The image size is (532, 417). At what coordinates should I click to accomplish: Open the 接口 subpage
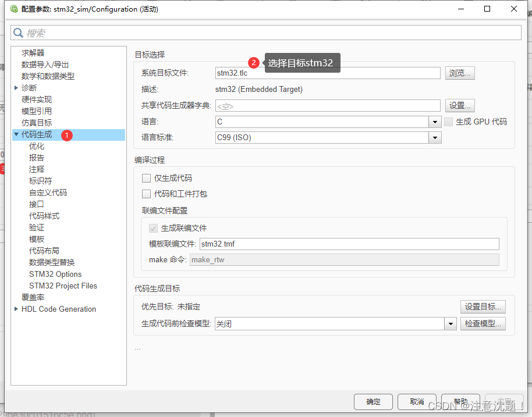point(37,204)
